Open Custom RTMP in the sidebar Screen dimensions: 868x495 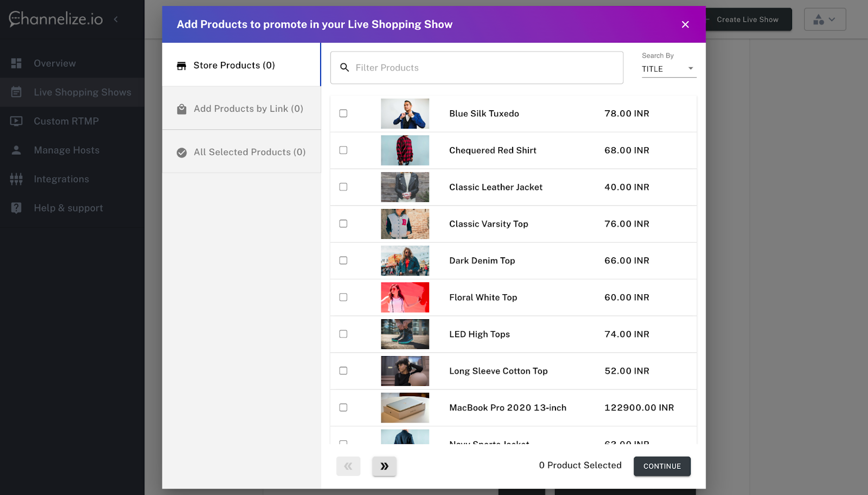pyautogui.click(x=72, y=121)
